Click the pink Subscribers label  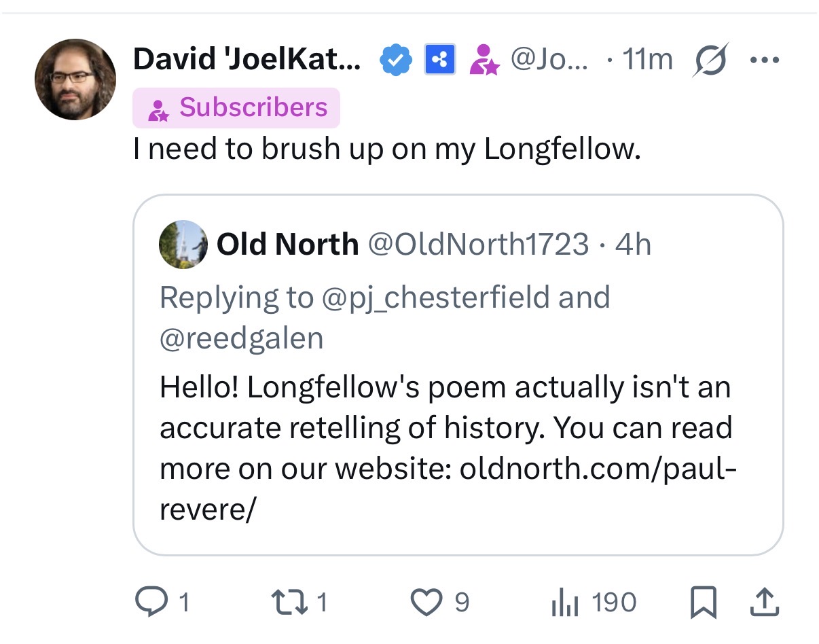click(x=236, y=108)
